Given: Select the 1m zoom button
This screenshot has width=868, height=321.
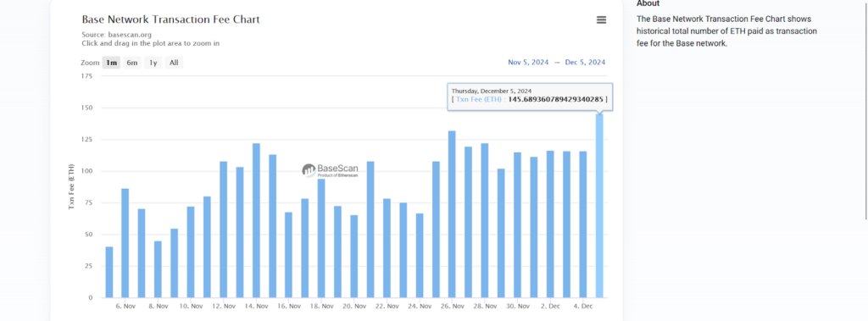Looking at the screenshot, I should 112,63.
